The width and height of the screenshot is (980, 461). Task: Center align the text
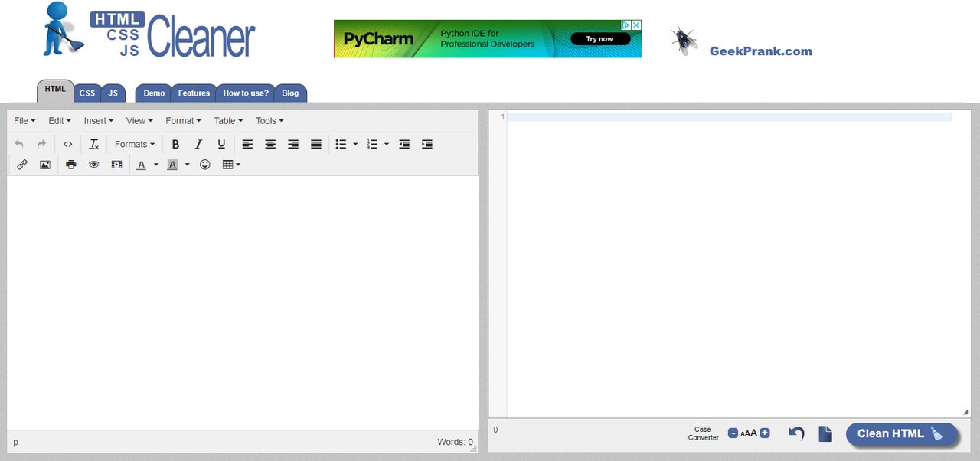pos(270,144)
